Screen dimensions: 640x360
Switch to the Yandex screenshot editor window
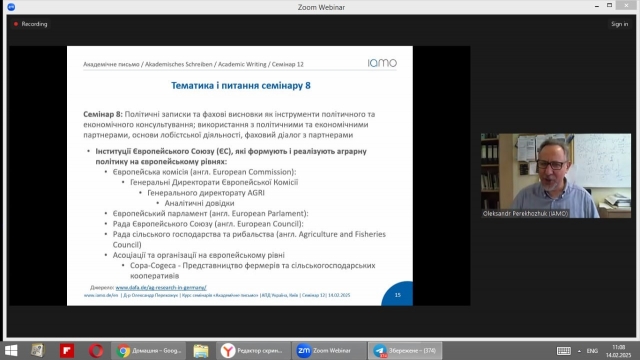click(x=253, y=351)
